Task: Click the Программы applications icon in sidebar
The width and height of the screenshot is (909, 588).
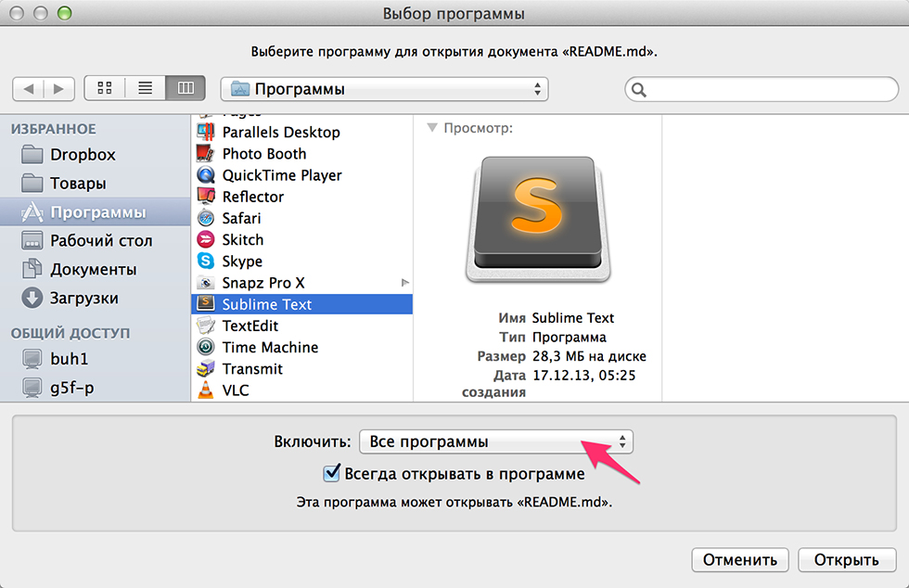Action: pos(32,212)
